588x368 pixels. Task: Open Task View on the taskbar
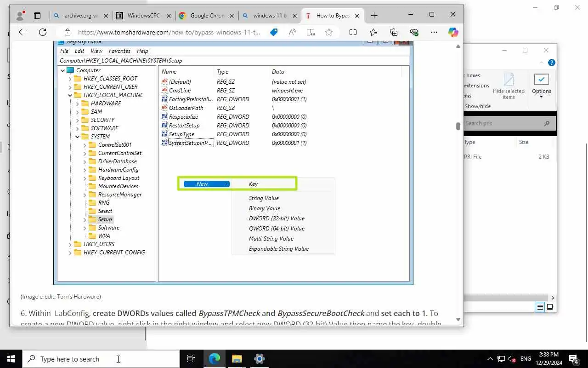tap(191, 359)
